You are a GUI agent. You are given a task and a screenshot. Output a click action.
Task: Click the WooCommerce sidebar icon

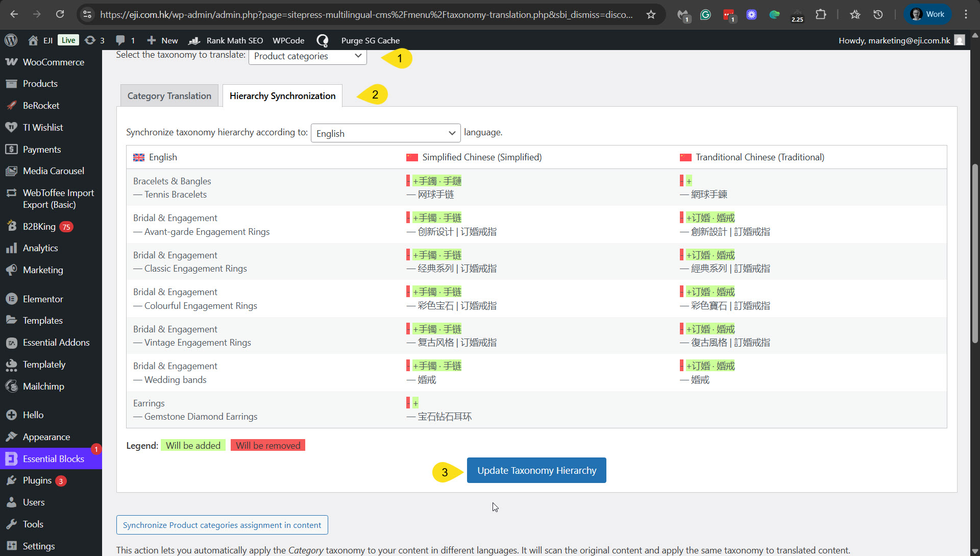pyautogui.click(x=11, y=62)
